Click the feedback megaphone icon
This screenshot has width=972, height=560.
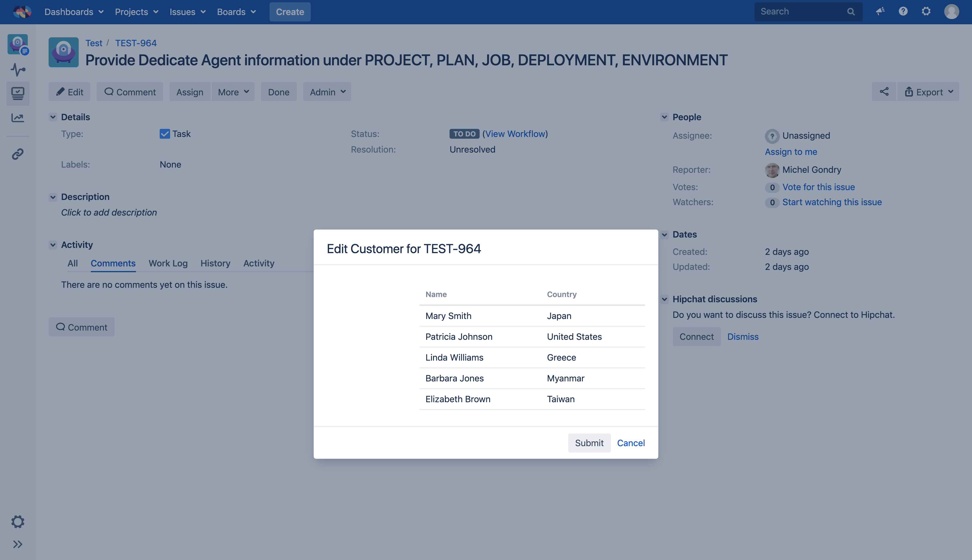pos(880,12)
